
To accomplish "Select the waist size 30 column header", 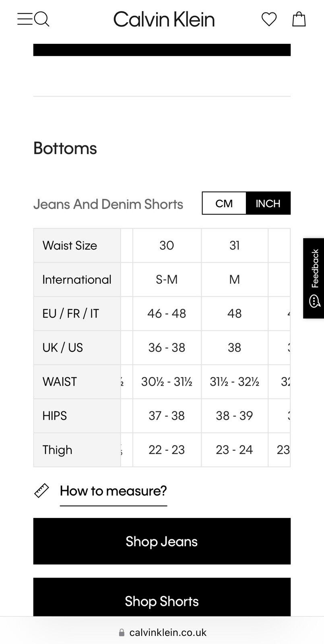I will pyautogui.click(x=167, y=246).
